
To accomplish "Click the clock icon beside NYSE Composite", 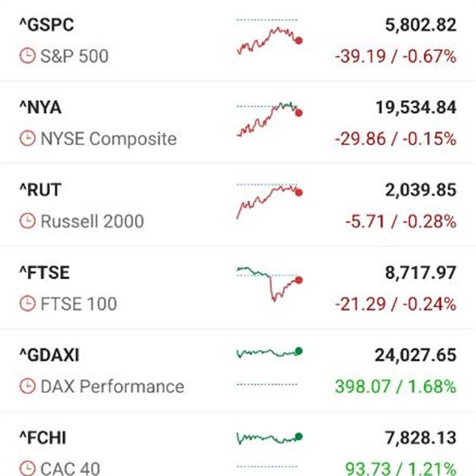I will 28,138.
